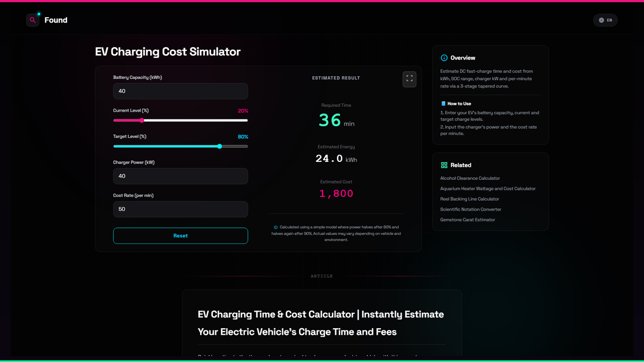The width and height of the screenshot is (644, 362).
Task: Toggle fullscreen for the result panel
Action: pos(409,79)
